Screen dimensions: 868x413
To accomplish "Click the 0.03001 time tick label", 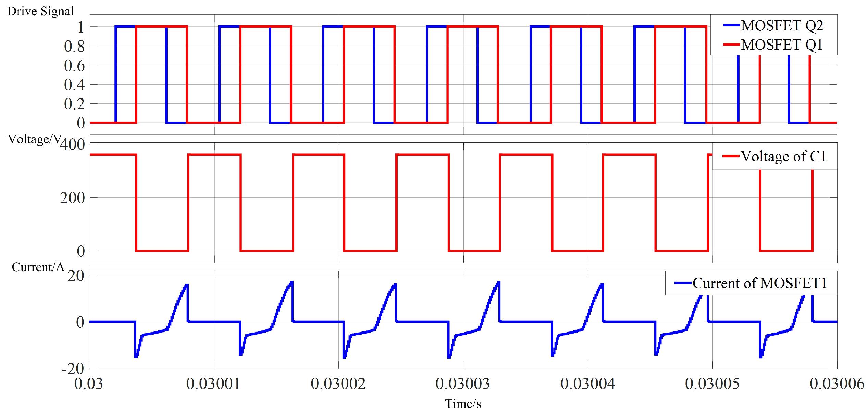I will point(213,384).
